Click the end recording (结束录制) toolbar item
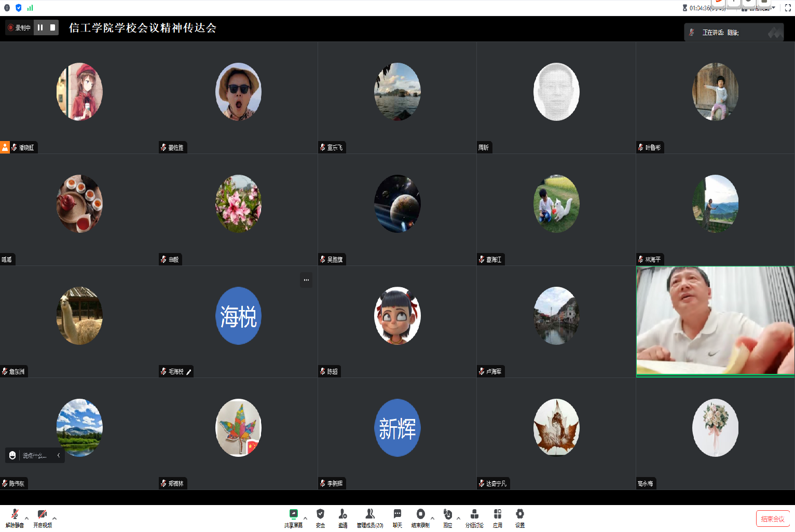The width and height of the screenshot is (795, 532). tap(420, 517)
